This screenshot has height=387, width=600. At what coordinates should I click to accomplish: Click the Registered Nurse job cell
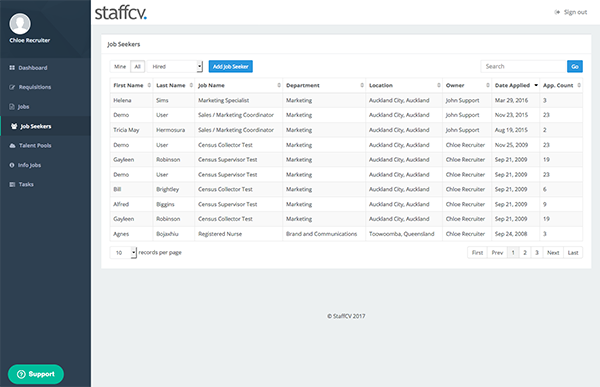coord(239,234)
